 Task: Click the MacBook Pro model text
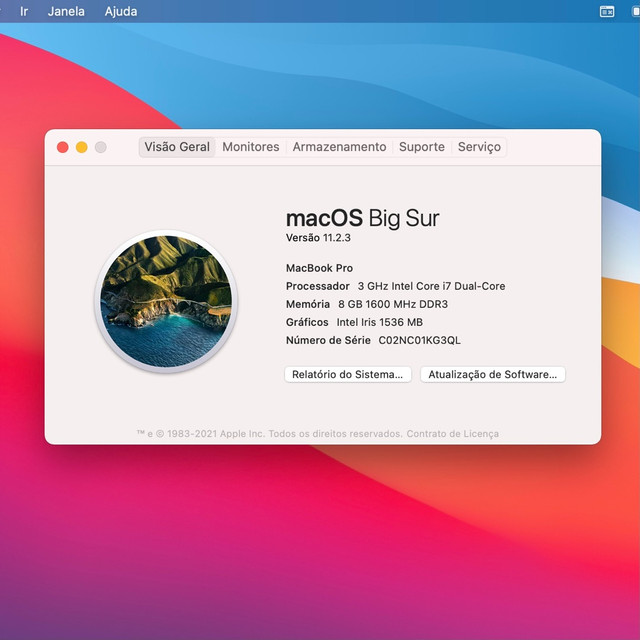(x=319, y=268)
